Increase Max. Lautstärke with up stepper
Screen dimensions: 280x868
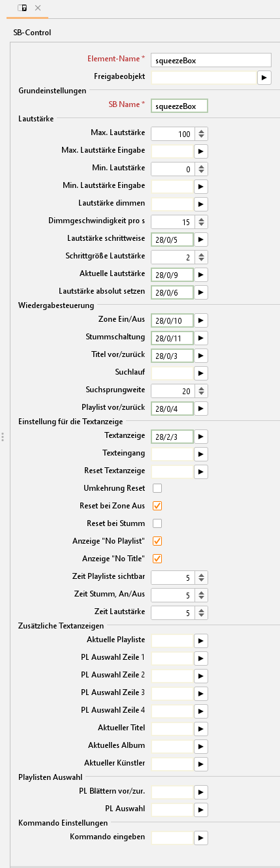pos(202,131)
